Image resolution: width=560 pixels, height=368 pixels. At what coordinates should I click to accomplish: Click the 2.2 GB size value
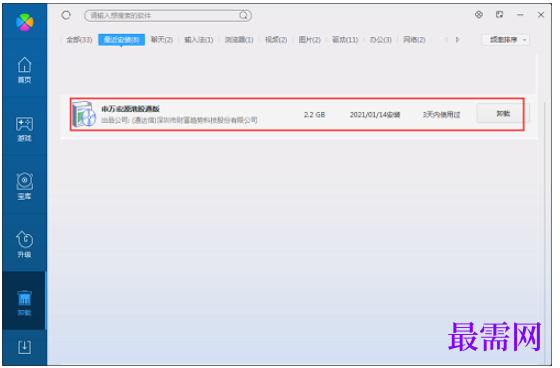(x=314, y=115)
